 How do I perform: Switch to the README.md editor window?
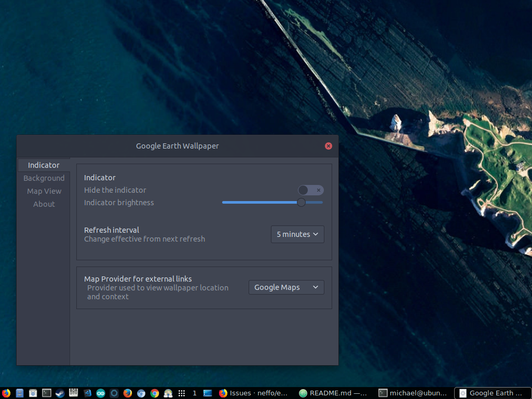click(x=333, y=393)
